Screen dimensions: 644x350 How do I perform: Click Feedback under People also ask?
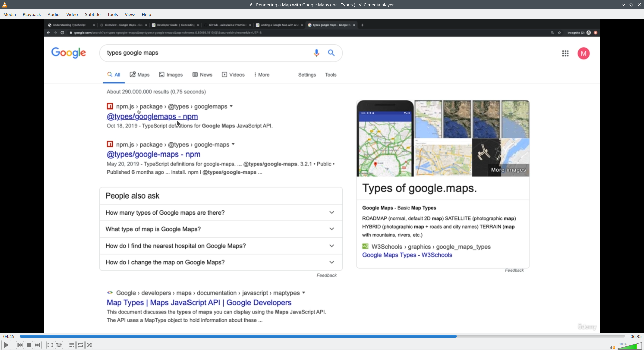click(327, 275)
